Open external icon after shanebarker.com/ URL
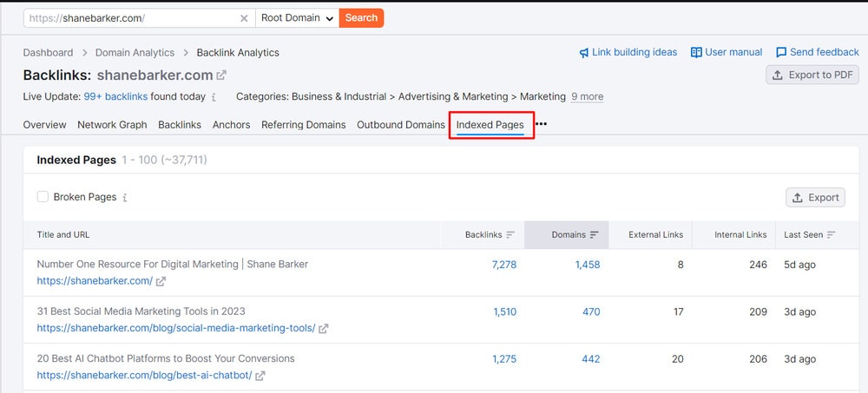 (x=161, y=281)
